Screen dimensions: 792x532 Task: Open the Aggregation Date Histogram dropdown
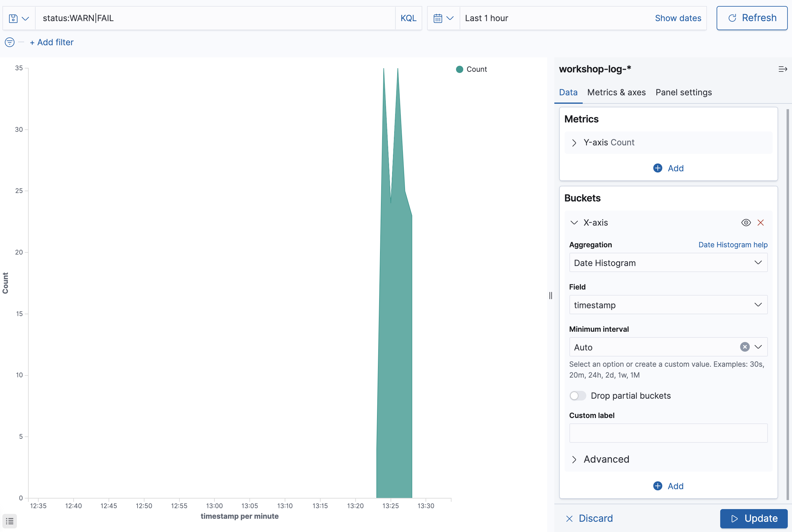tap(668, 263)
